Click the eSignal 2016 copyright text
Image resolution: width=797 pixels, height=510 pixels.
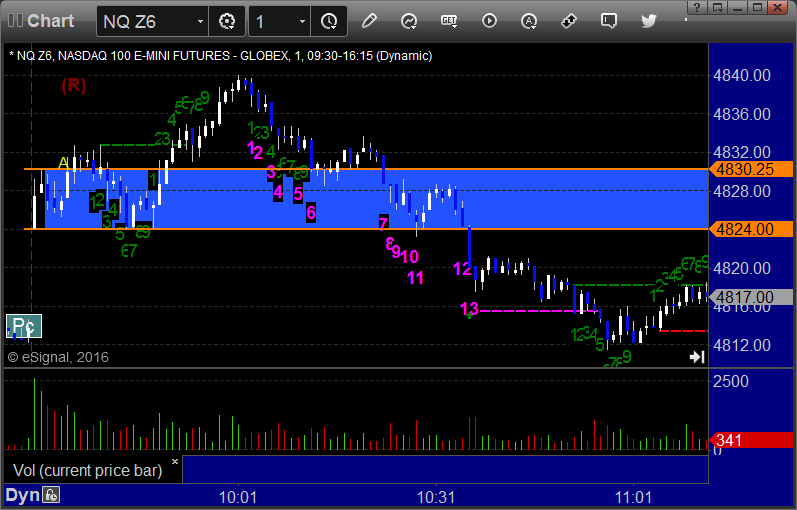point(58,357)
